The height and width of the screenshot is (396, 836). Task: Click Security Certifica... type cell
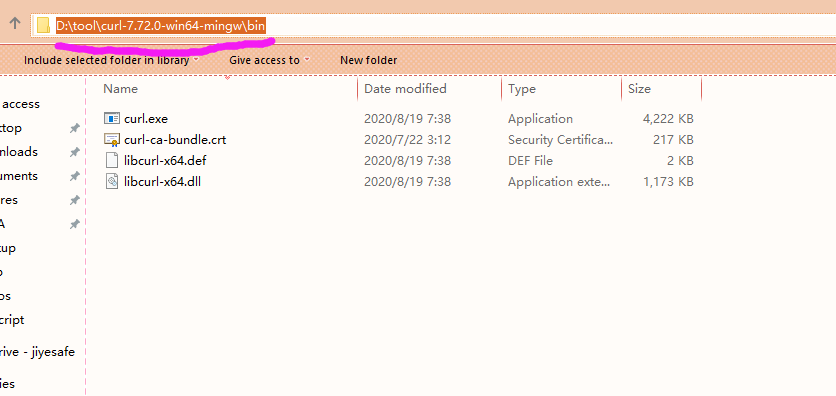click(x=561, y=140)
